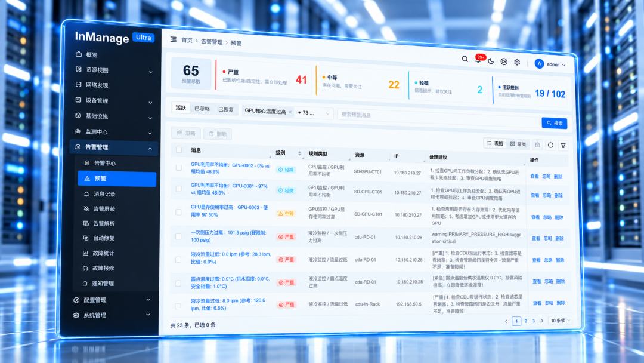Screen dimensions: 644x363
Task: Sort by 级别 column sort arrows
Action: click(299, 153)
